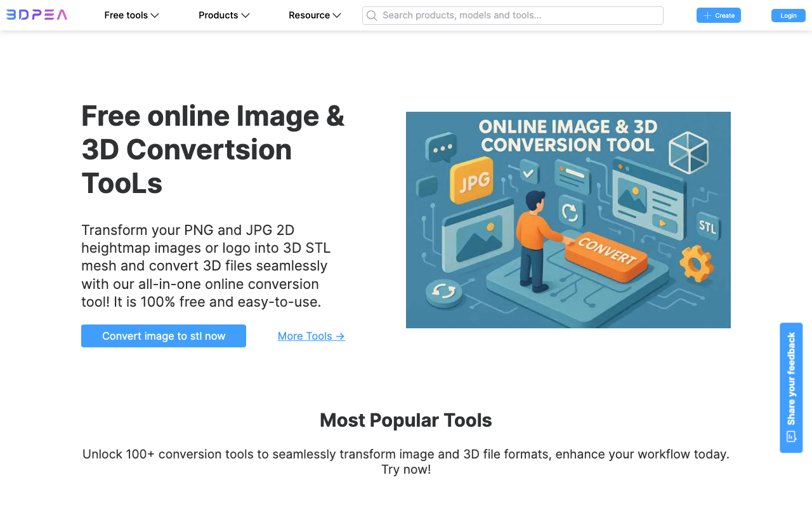The width and height of the screenshot is (812, 508).
Task: Open the Free tools menu
Action: click(x=131, y=15)
